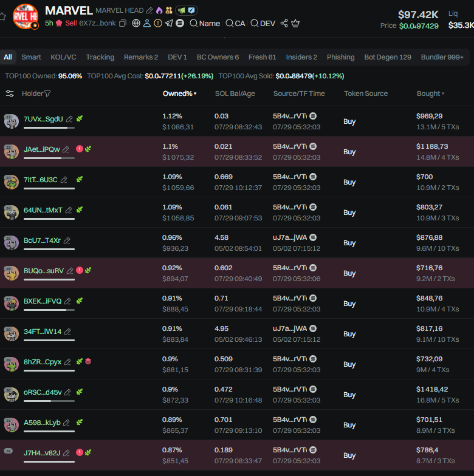The image size is (474, 476).
Task: Open source wallet uJ7a...jWA in BcU7...T4Xr row
Action: (x=290, y=237)
